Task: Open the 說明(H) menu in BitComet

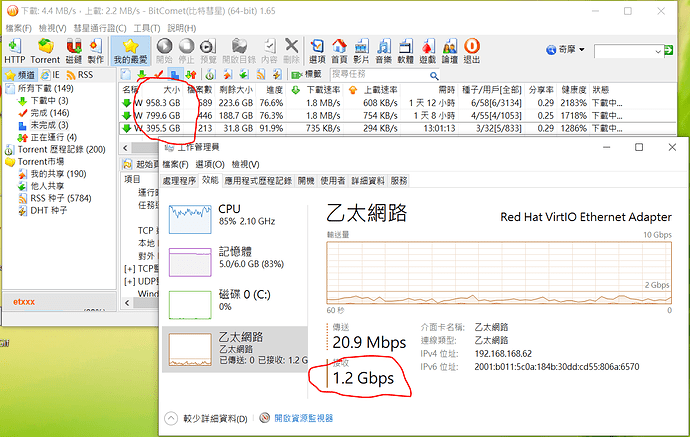Action: (181, 28)
